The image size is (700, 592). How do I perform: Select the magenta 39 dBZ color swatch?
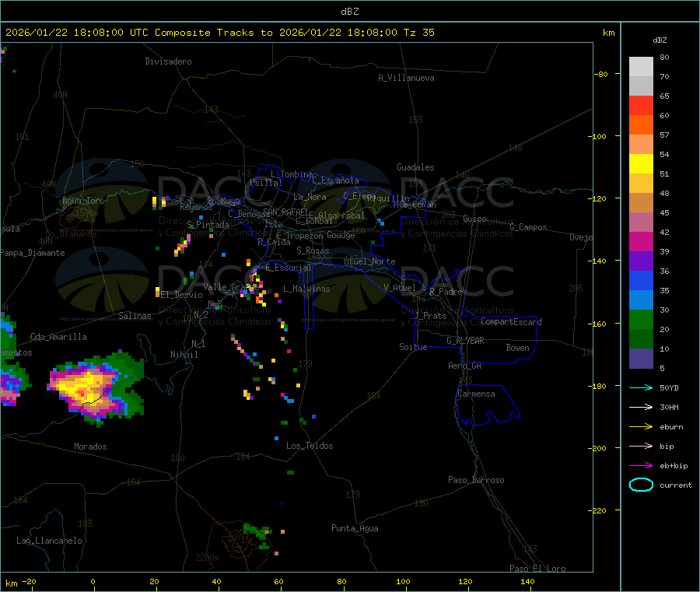click(x=641, y=241)
